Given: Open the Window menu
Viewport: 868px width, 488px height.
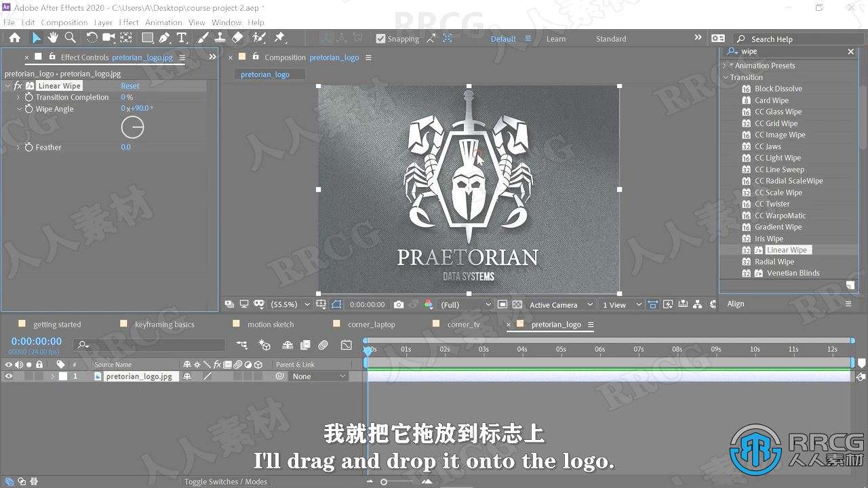Looking at the screenshot, I should [226, 22].
